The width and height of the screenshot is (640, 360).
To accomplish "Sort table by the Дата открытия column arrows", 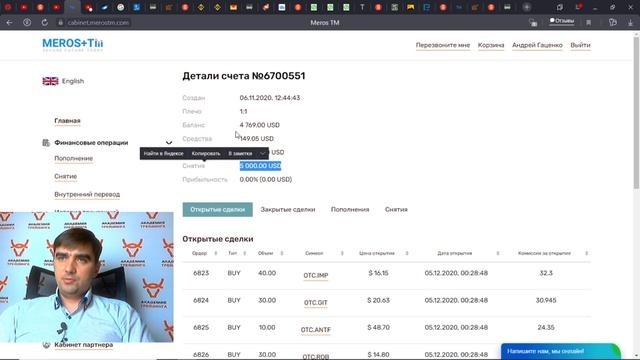I will pos(498,253).
